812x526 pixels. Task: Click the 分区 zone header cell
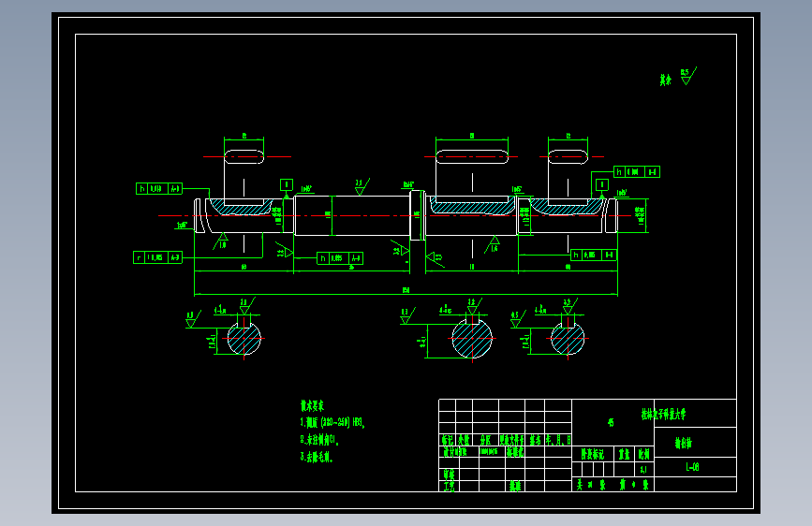485,440
